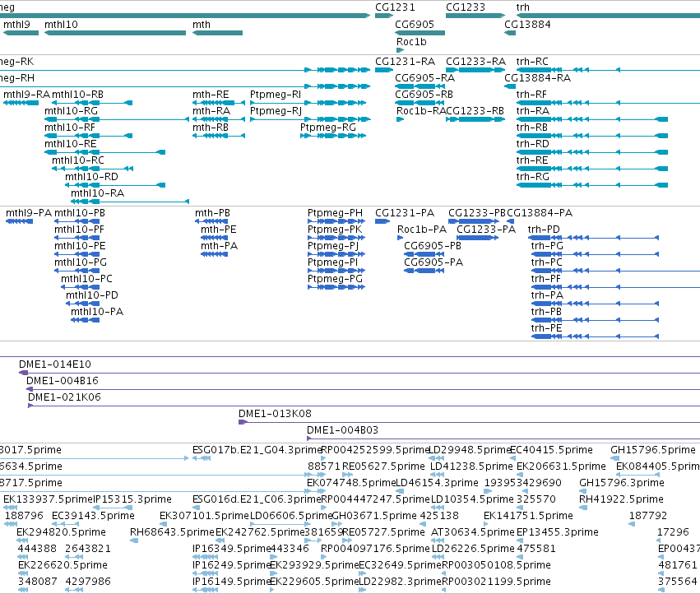Select transcript trh-RF

[531, 95]
